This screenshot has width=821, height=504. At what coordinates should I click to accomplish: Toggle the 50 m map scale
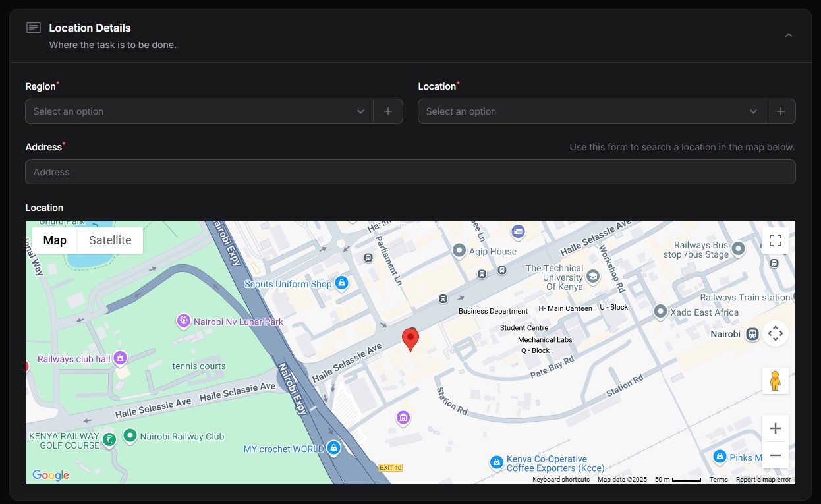(678, 480)
